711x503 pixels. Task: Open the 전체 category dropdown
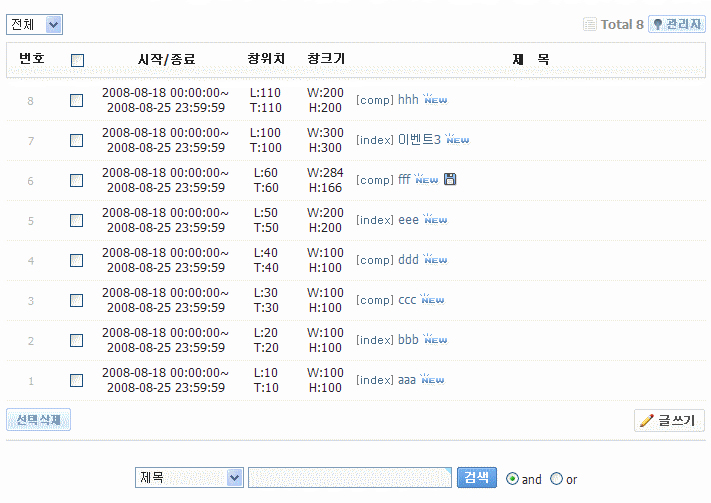click(34, 24)
